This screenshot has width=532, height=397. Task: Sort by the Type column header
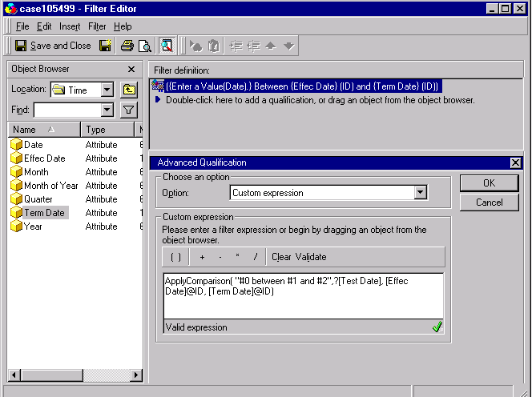tap(108, 130)
